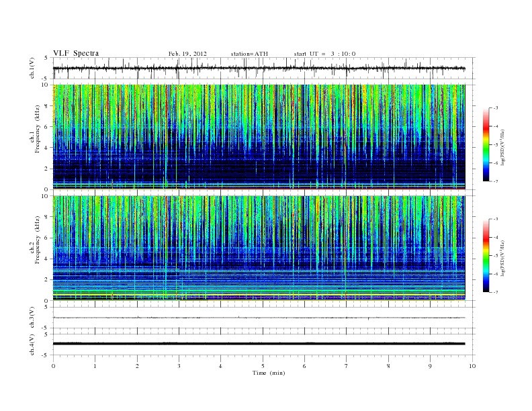532x411 pixels.
Task: Click the "3" tick on the time axis
Action: point(179,366)
